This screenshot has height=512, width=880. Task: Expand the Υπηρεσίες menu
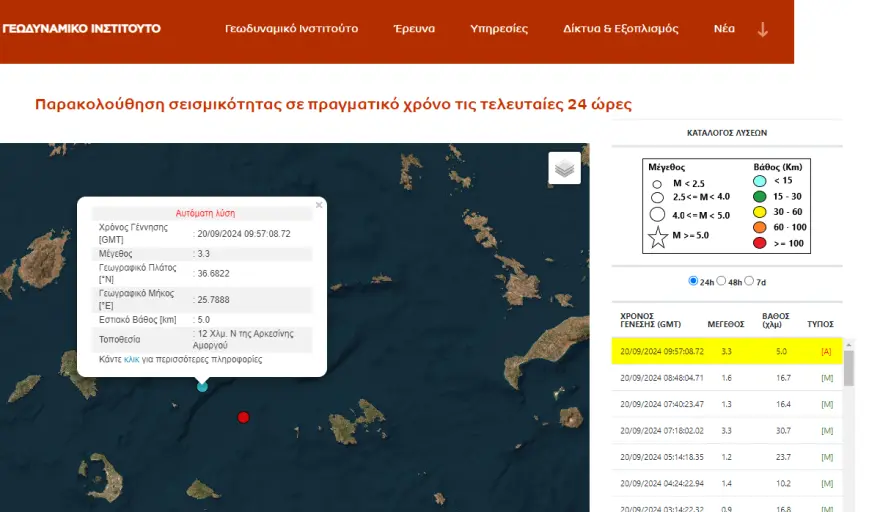tap(499, 29)
